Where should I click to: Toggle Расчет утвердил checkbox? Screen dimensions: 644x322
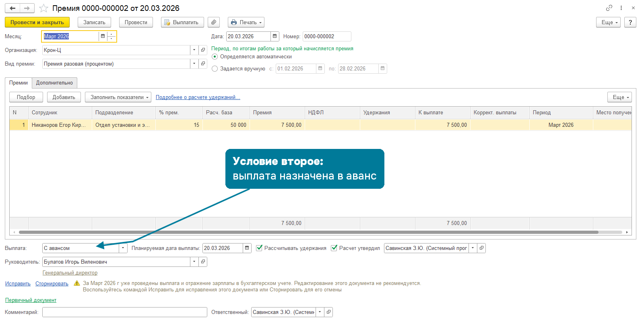[334, 248]
